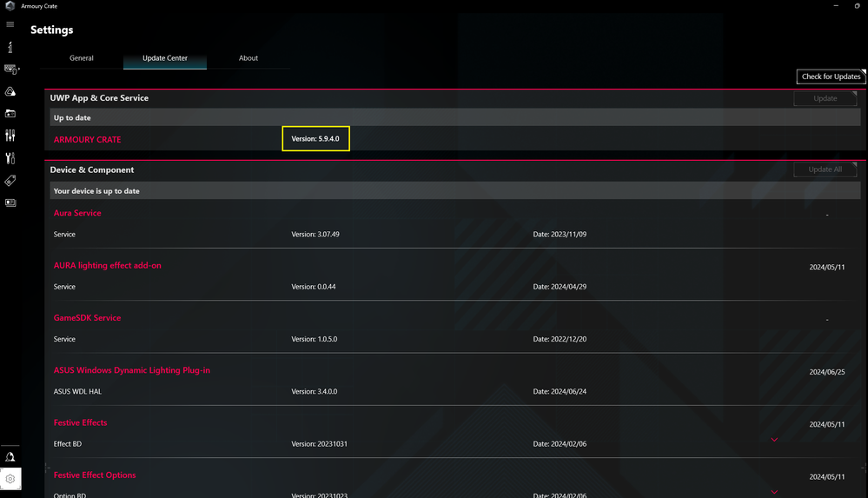Click Version: 3.07.49 text
This screenshot has height=498, width=868.
pos(315,235)
